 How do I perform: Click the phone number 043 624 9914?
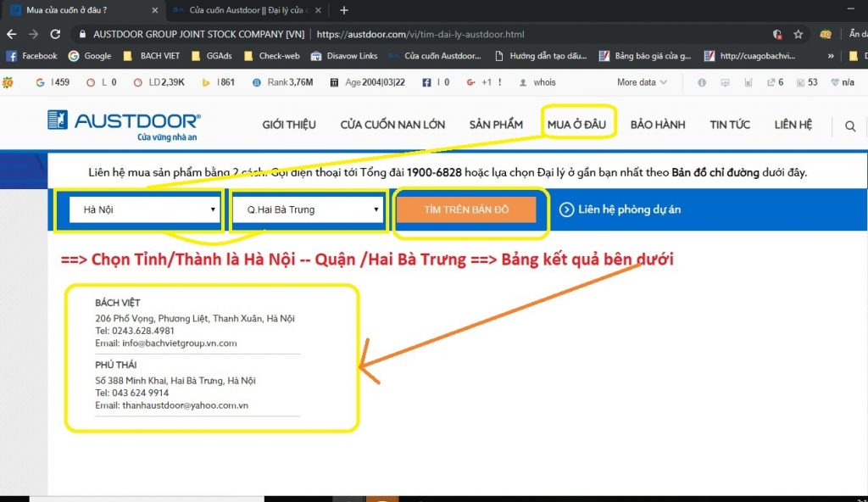click(140, 393)
